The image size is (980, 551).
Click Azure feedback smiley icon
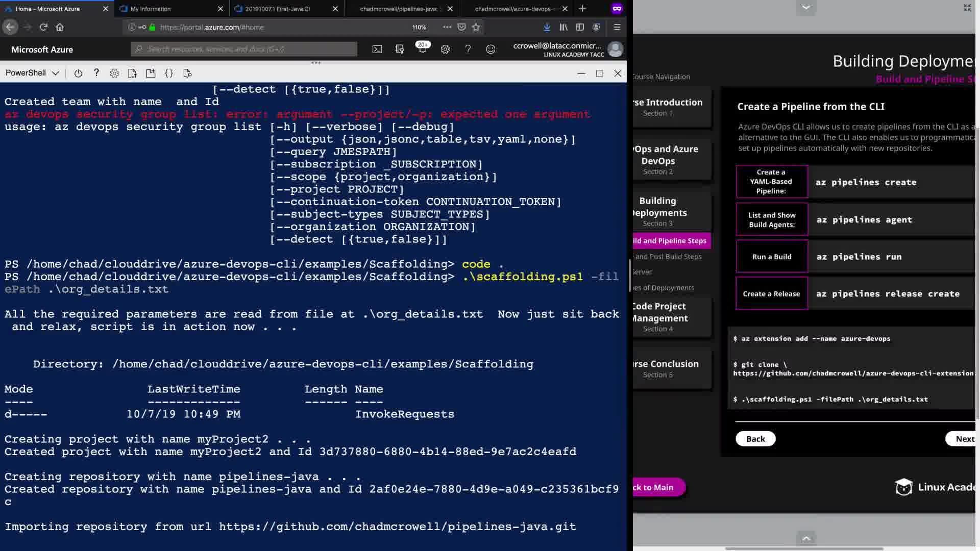(x=491, y=49)
